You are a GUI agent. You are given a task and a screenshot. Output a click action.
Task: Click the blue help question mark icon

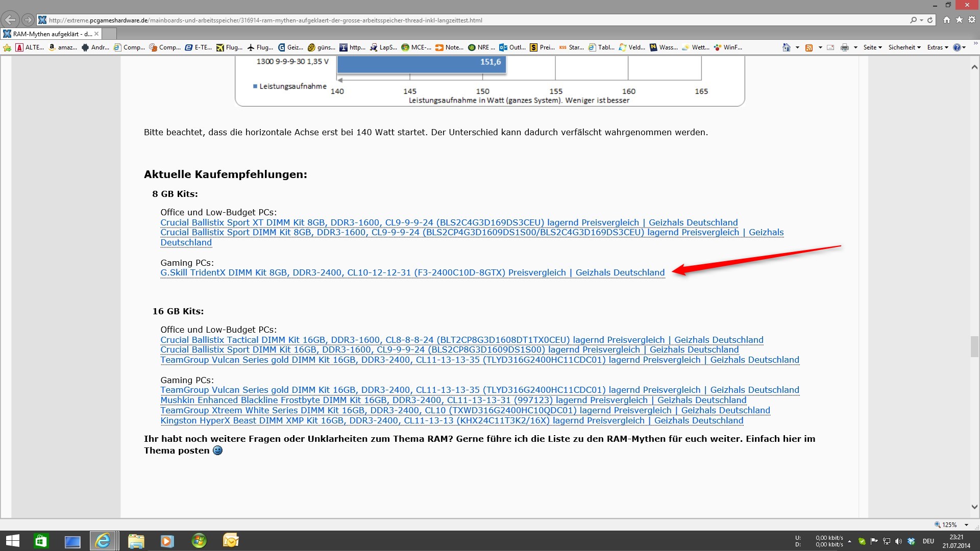pyautogui.click(x=957, y=47)
